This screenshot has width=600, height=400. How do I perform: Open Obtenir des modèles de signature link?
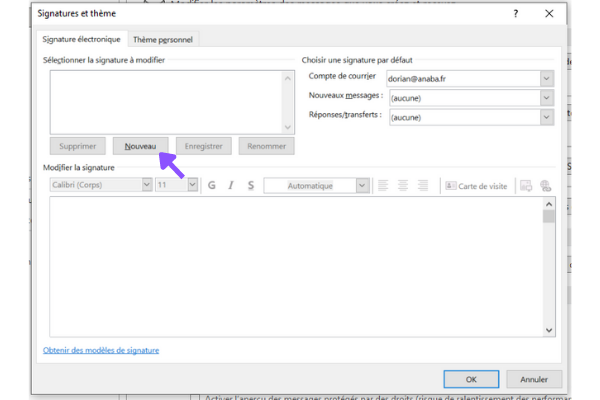[101, 350]
